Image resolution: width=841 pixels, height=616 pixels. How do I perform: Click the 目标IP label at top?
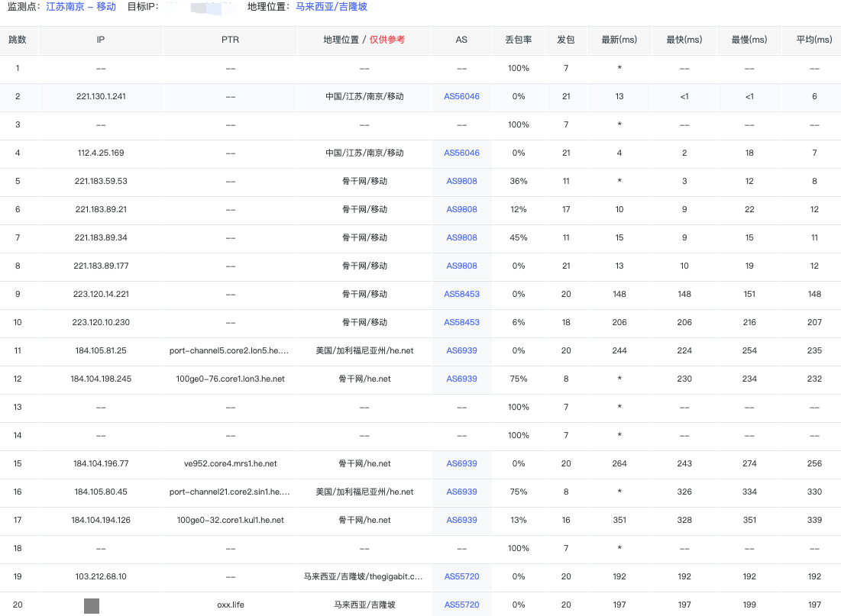point(143,7)
